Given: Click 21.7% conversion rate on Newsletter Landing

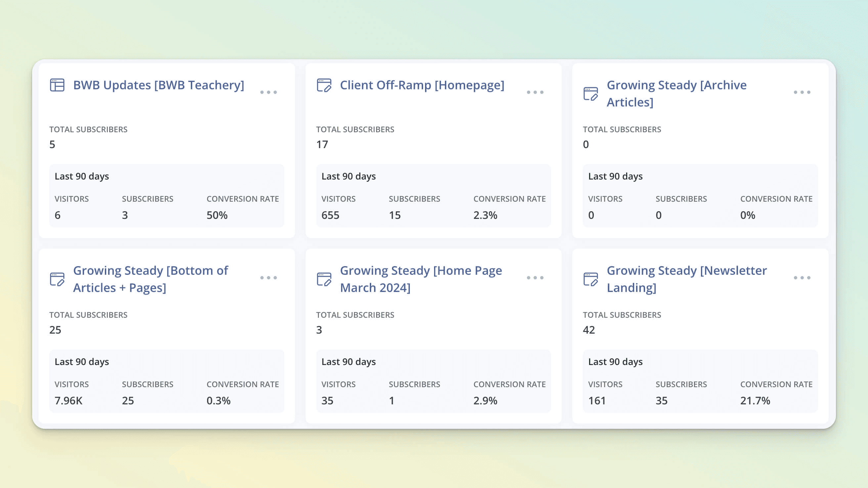Looking at the screenshot, I should tap(755, 400).
